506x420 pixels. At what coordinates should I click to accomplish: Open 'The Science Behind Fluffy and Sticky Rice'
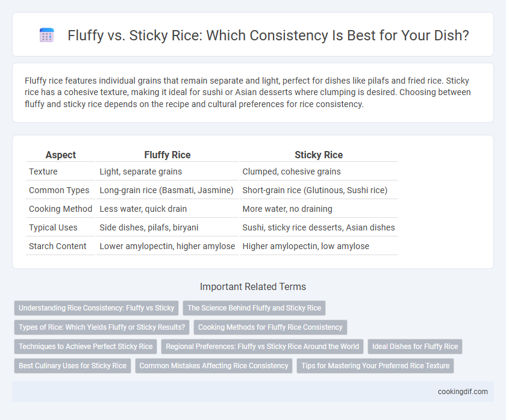[x=254, y=308]
